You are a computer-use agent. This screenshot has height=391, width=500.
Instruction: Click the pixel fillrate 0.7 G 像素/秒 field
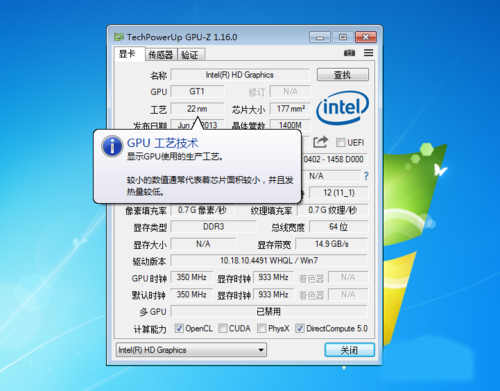point(202,210)
